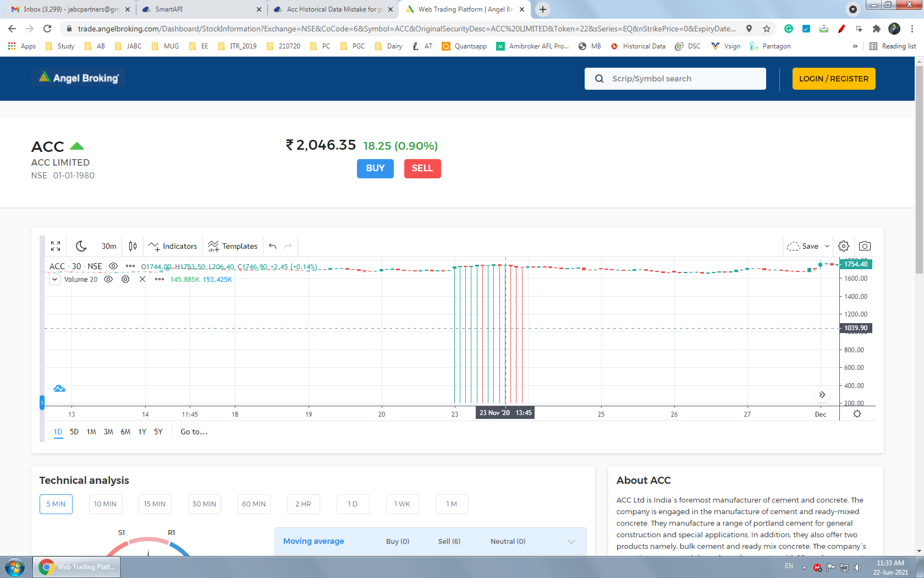Select 3M date range
The image size is (924, 578).
click(x=108, y=432)
